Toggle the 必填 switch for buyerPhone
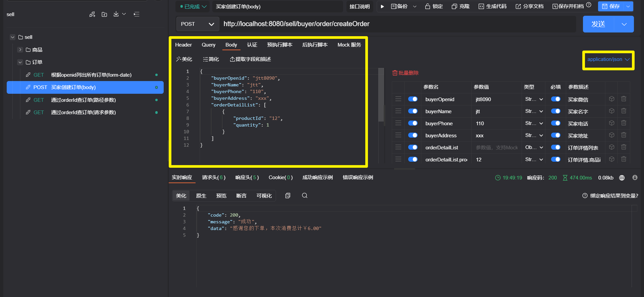 coord(555,123)
